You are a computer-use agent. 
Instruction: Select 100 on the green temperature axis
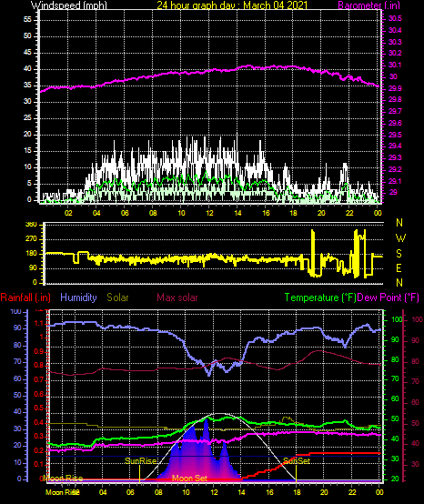[x=397, y=320]
